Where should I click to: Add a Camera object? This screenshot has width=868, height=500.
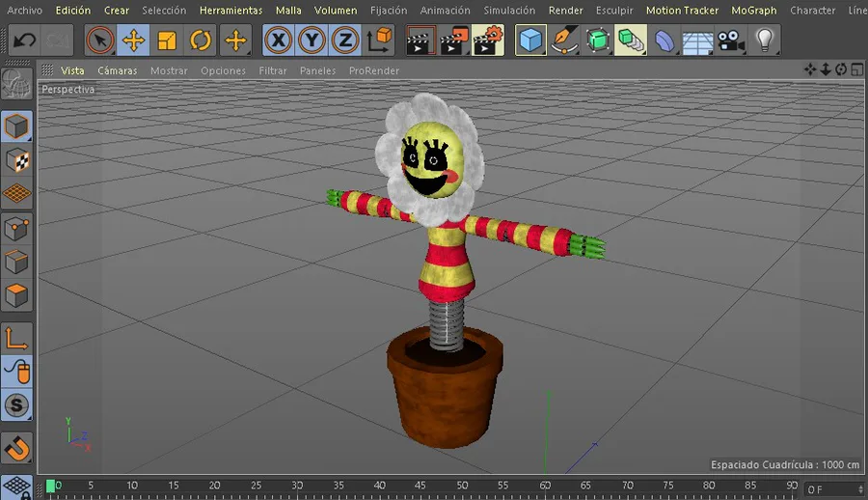731,40
